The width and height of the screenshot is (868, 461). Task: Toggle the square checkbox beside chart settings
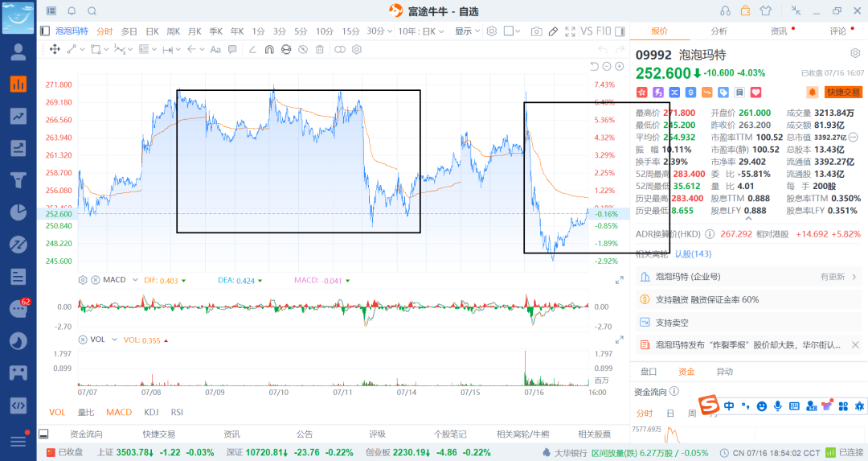pyautogui.click(x=508, y=31)
